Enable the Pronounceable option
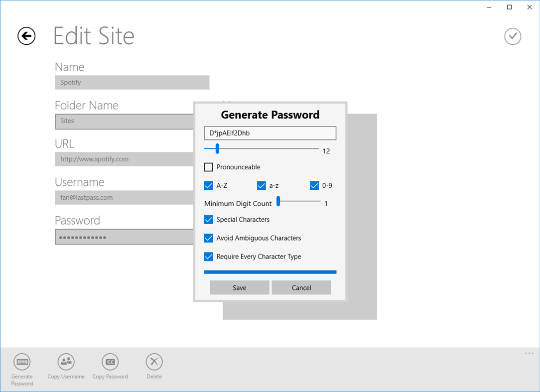540x392 pixels. coord(209,167)
